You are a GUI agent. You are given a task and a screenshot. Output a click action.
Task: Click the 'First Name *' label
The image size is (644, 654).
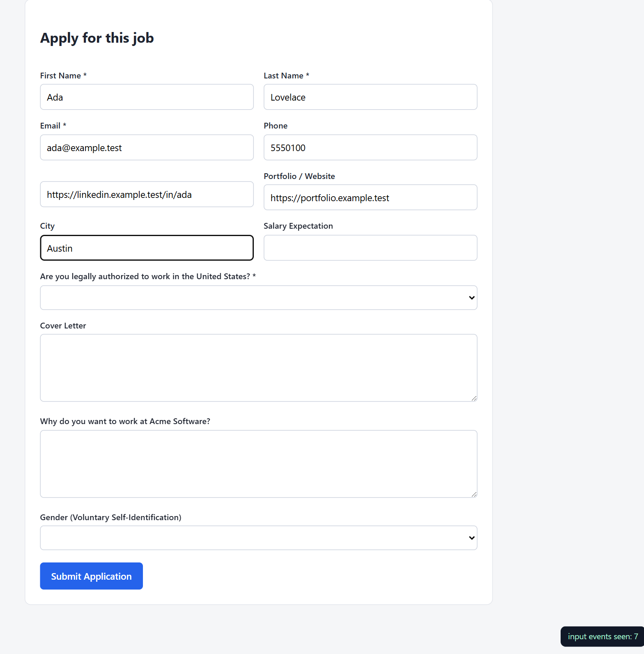(x=63, y=76)
